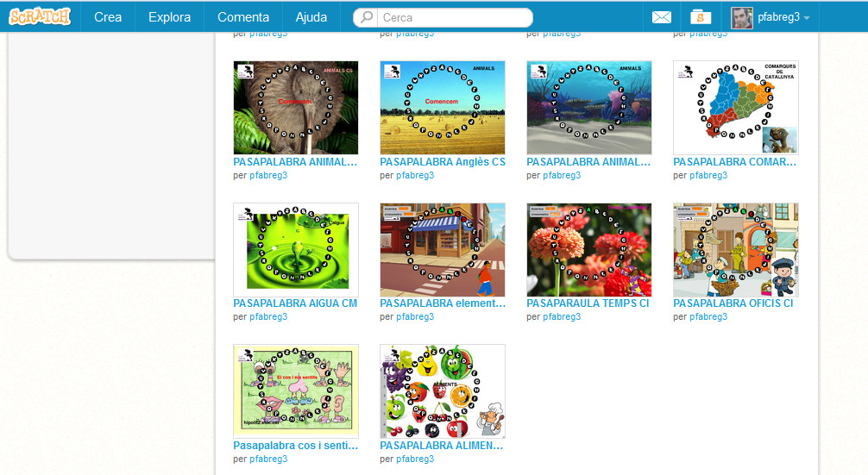Screen dimensions: 868x475
Task: Open the kiwi bird project thumbnail
Action: [x=296, y=108]
